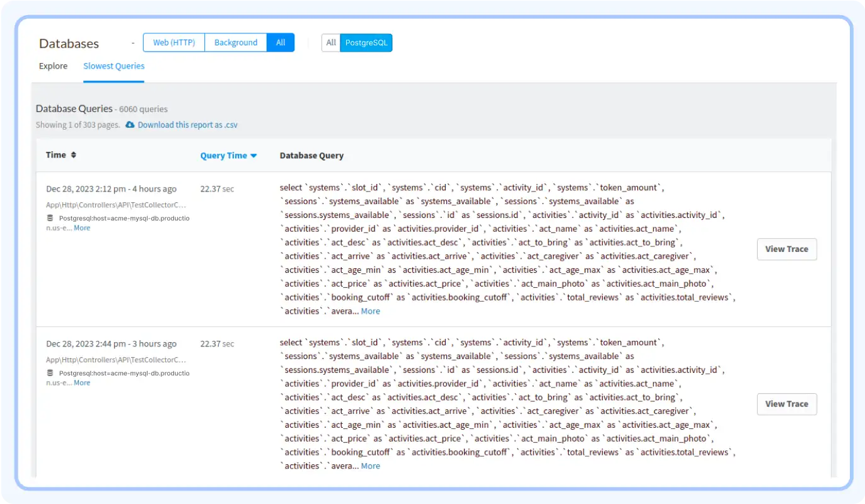The width and height of the screenshot is (865, 504).
Task: Click the 'Database Queries - 6060 queries' heading
Action: 102,109
